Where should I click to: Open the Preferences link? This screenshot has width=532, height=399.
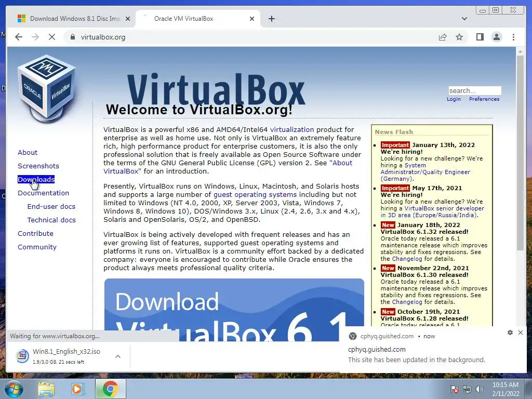484,99
